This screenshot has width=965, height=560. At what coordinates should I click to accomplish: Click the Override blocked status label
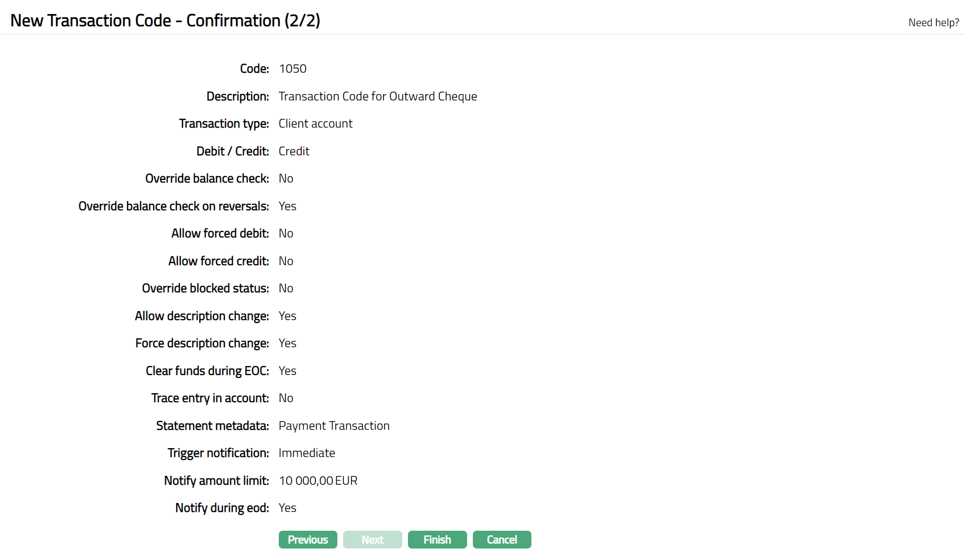pos(205,288)
